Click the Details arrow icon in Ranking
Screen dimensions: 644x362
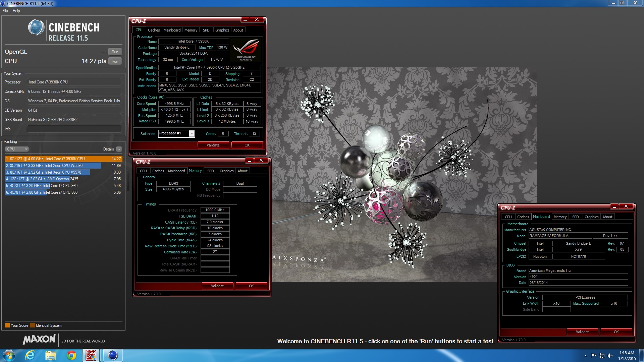coord(119,149)
